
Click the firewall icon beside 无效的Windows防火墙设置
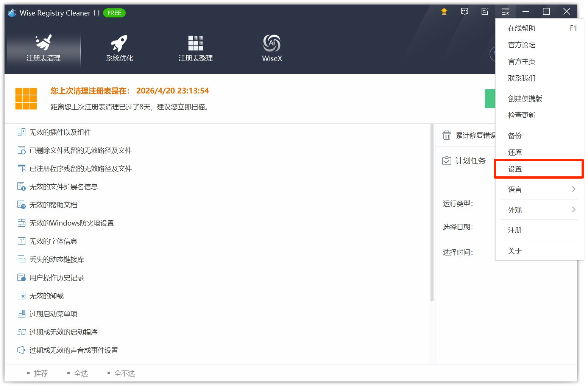pos(22,223)
